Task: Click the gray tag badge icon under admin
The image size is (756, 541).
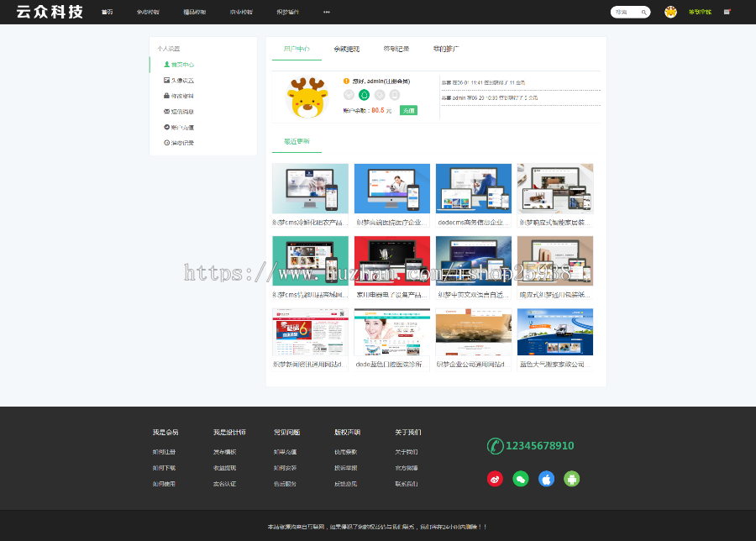Action: pos(380,95)
